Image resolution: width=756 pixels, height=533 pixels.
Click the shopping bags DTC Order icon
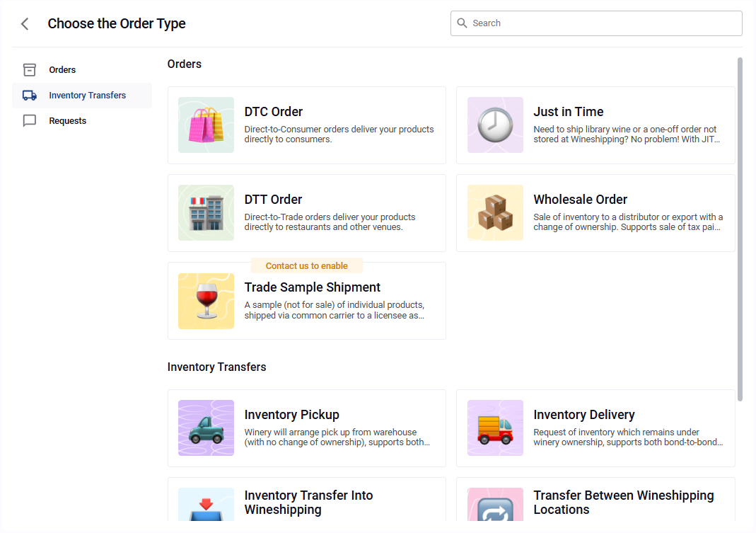click(206, 125)
